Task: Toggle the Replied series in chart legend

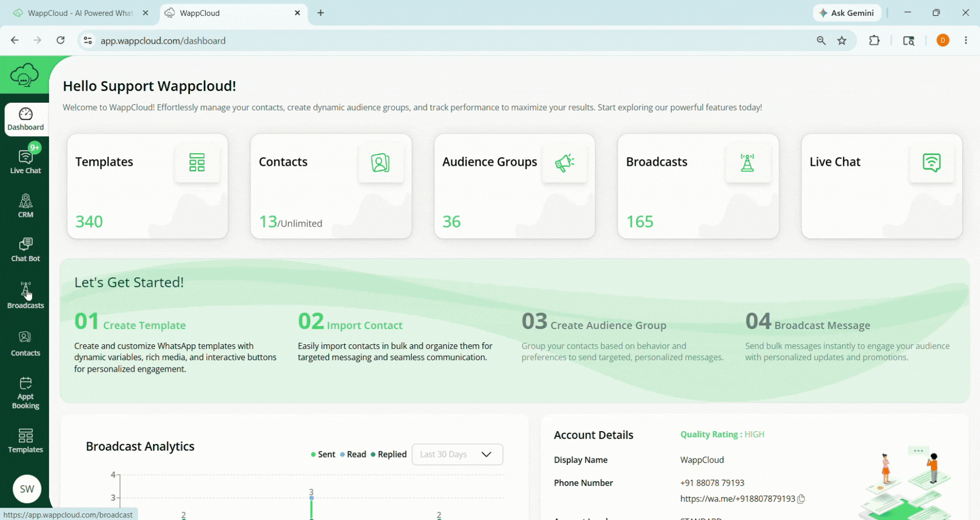Action: (389, 454)
